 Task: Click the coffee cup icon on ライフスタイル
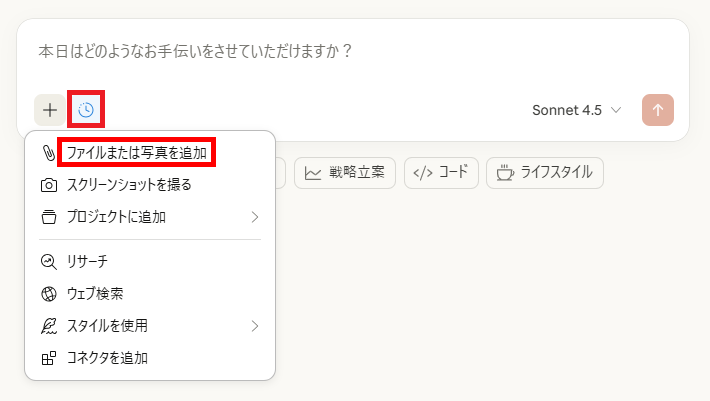pyautogui.click(x=506, y=173)
